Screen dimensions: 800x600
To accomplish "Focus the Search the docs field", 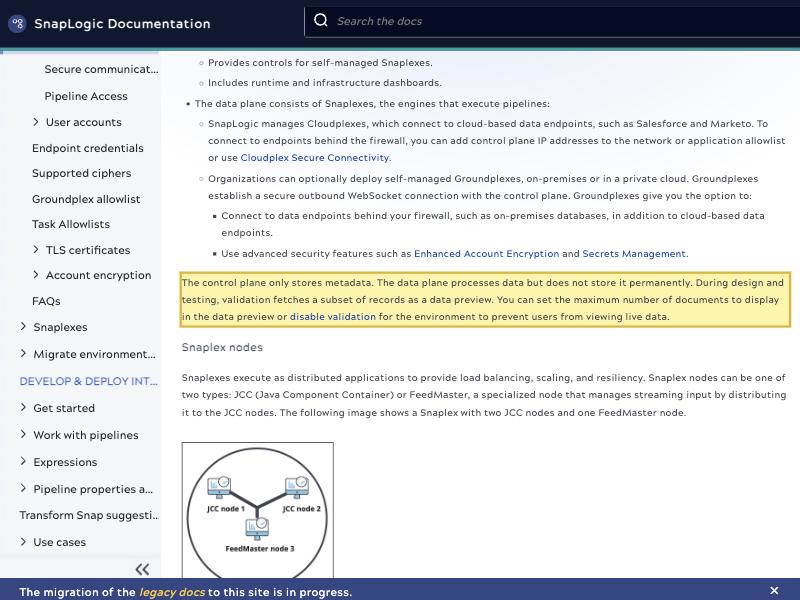I will pos(551,21).
